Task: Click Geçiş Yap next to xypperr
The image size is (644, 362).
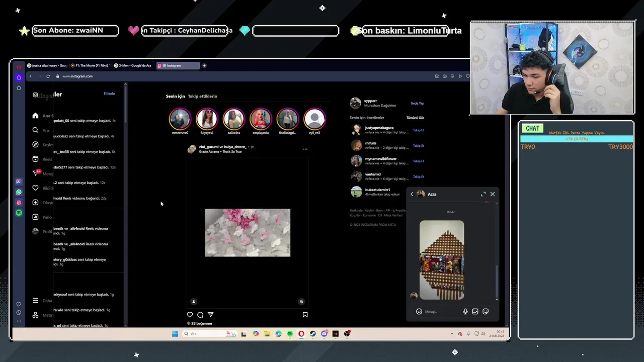Action: [417, 103]
